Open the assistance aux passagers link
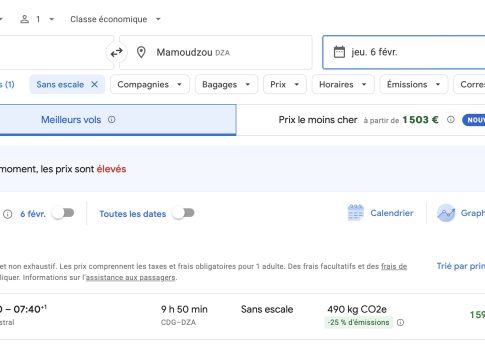 pos(130,277)
